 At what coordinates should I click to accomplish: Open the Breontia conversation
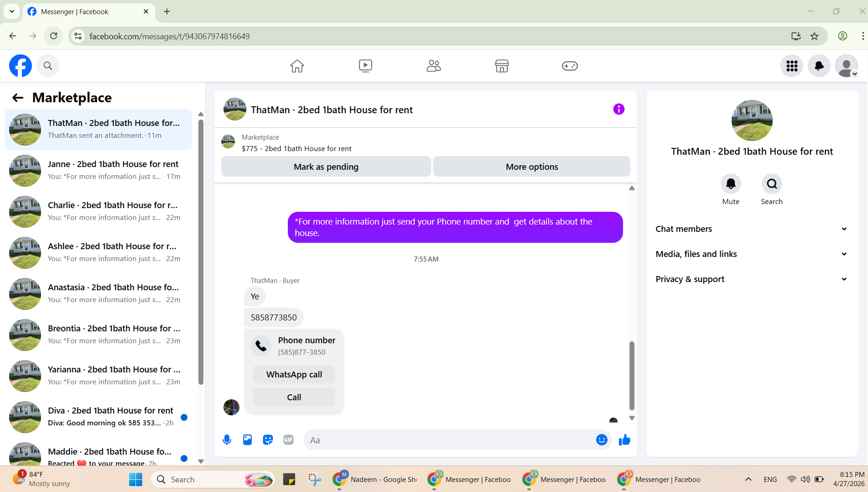click(98, 335)
